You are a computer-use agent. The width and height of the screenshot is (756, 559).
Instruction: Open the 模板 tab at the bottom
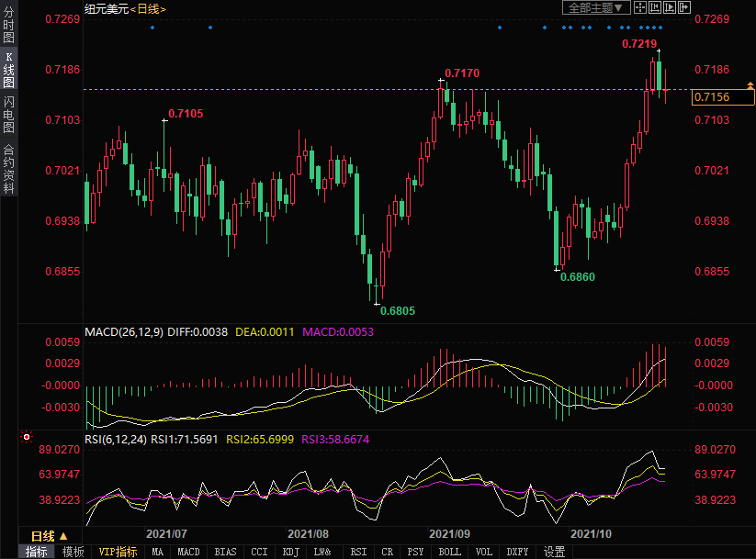click(73, 552)
